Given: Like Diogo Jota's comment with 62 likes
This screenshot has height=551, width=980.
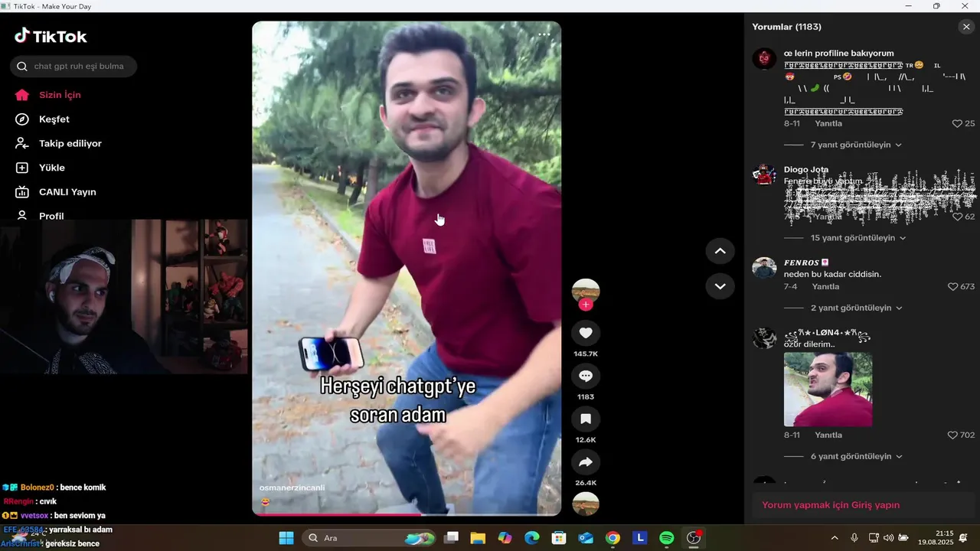Looking at the screenshot, I should pyautogui.click(x=957, y=217).
